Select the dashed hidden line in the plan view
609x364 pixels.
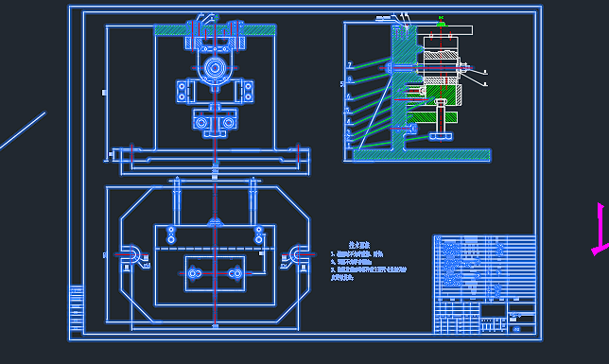click(215, 249)
